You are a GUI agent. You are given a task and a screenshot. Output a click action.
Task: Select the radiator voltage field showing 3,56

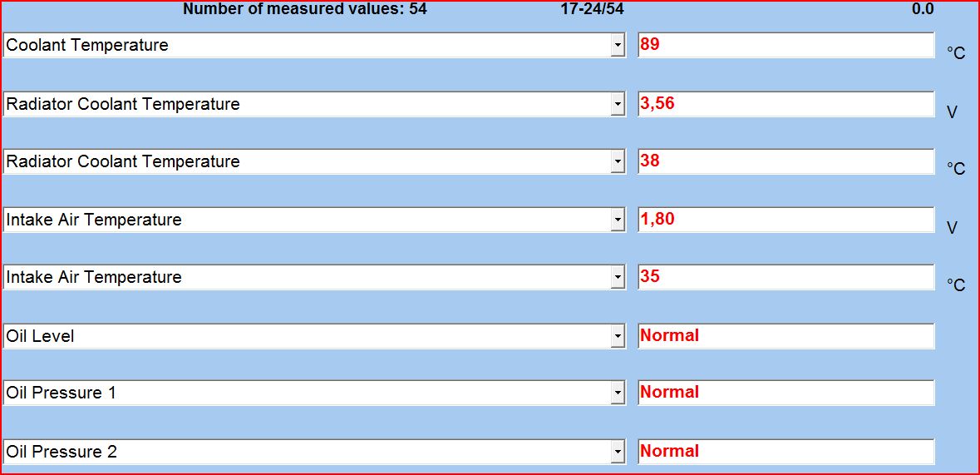click(785, 104)
